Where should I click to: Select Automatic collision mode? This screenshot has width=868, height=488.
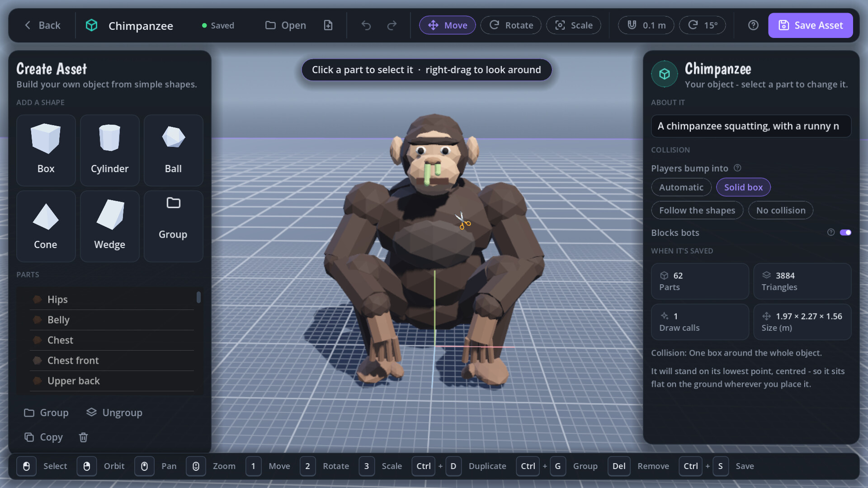681,187
